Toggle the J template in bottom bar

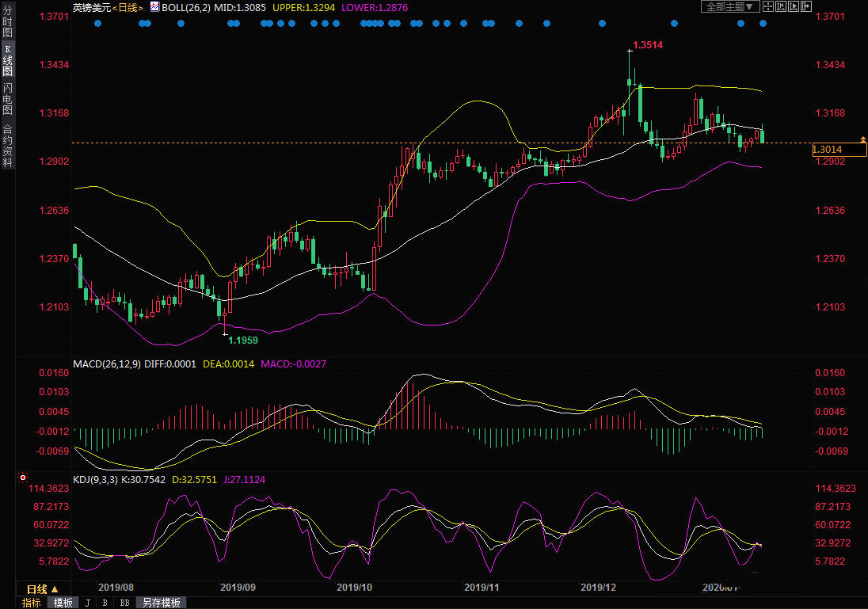[87, 603]
